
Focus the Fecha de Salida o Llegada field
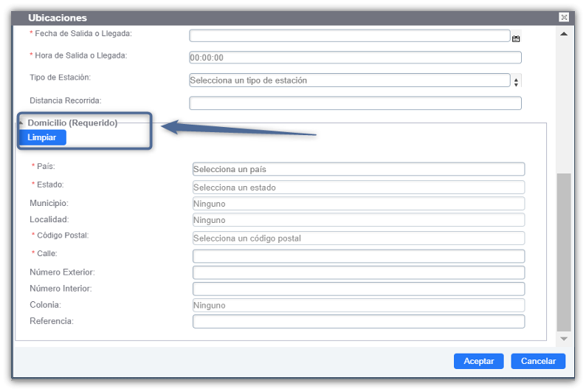349,36
